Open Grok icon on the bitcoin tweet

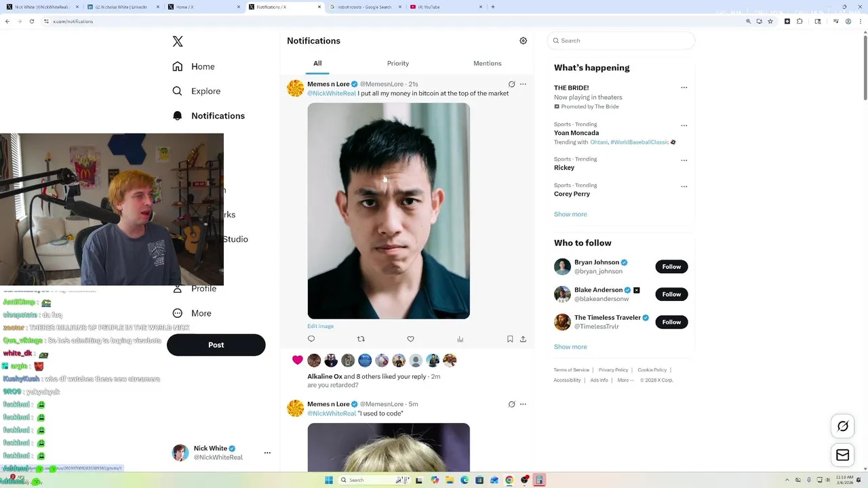(512, 84)
